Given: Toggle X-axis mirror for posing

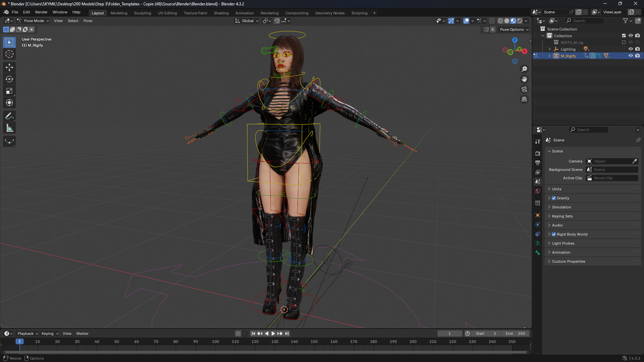Looking at the screenshot, I should (492, 29).
